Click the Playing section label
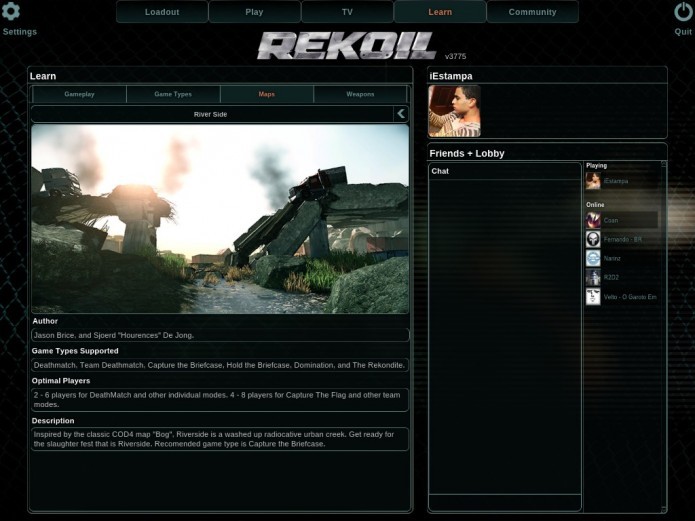Viewport: 695px width, 521px height. (596, 165)
